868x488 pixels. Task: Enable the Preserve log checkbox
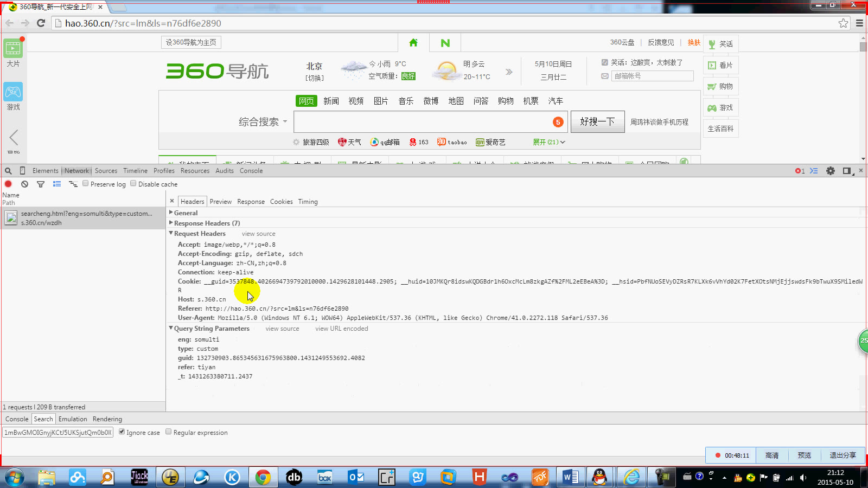pyautogui.click(x=86, y=183)
